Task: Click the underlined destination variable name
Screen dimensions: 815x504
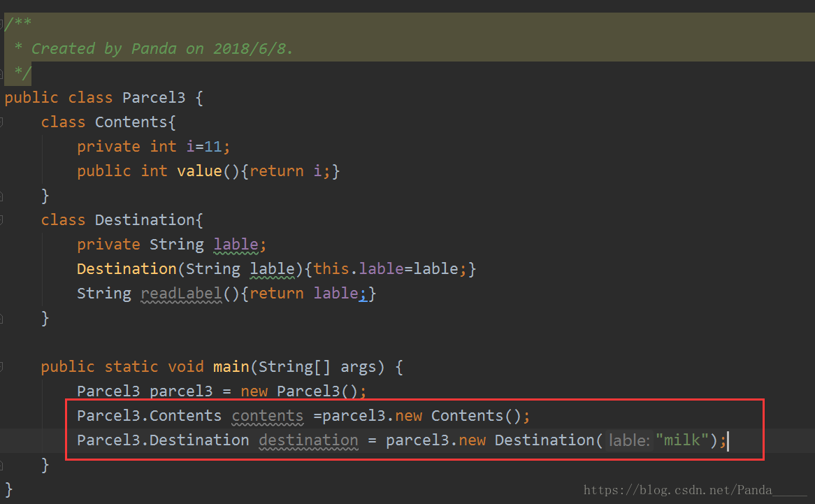Action: pyautogui.click(x=309, y=440)
